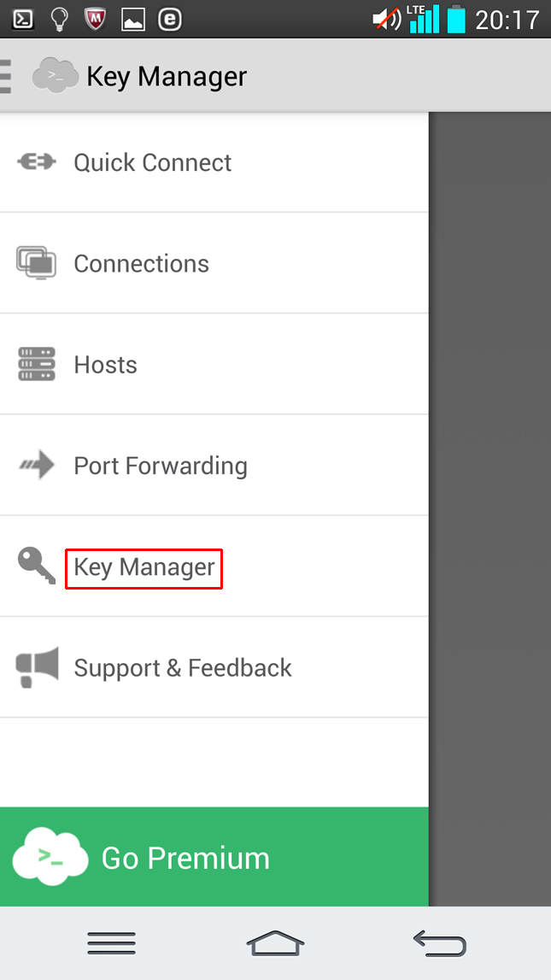Open the Connections menu item
This screenshot has height=980, width=551.
(142, 263)
